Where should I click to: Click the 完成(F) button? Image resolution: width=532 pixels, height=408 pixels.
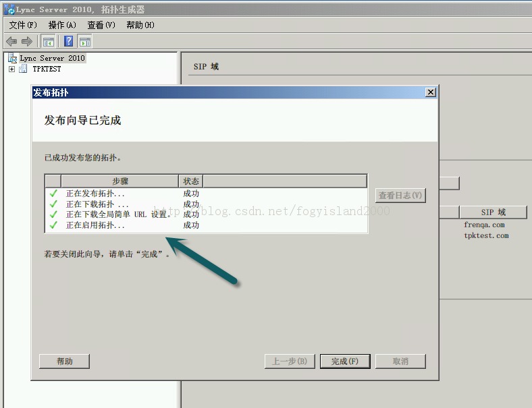pos(345,361)
